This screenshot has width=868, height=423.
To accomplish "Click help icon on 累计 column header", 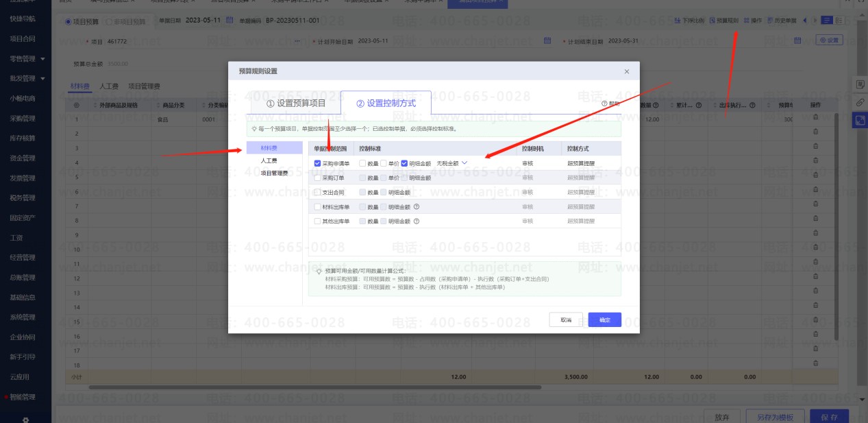I will [698, 105].
